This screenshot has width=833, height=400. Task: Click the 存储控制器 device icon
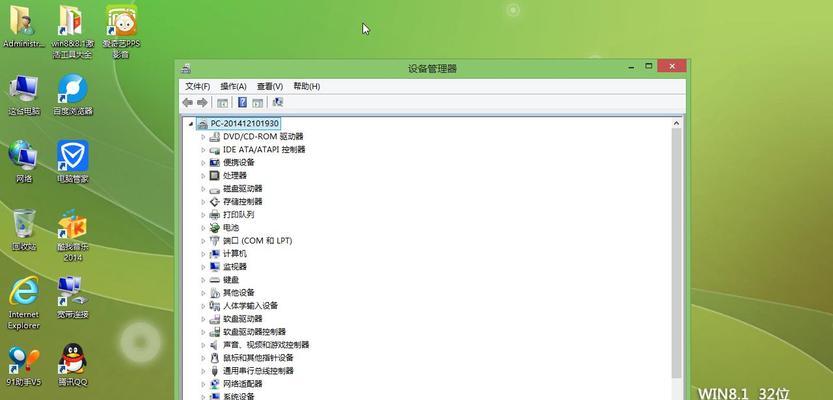coord(215,202)
